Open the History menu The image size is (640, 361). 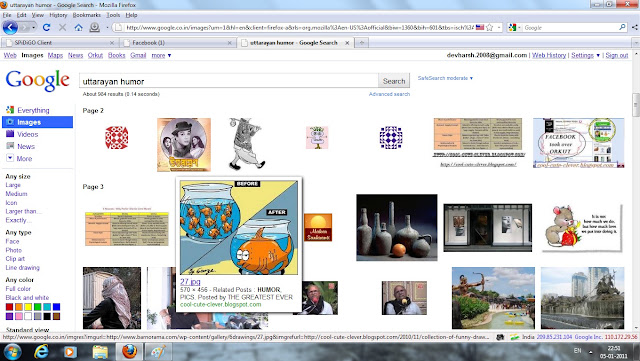point(58,15)
